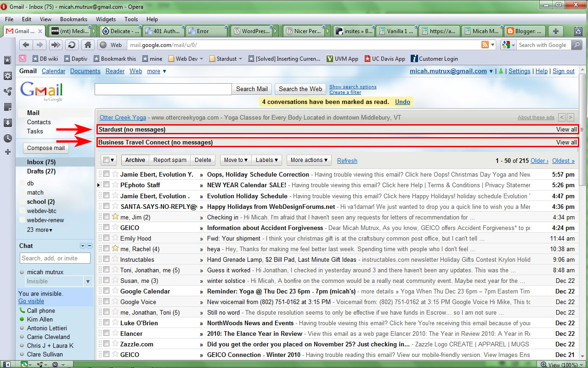The height and width of the screenshot is (368, 588).
Task: Open the green Gmail Labs flask icon
Action: click(501, 71)
